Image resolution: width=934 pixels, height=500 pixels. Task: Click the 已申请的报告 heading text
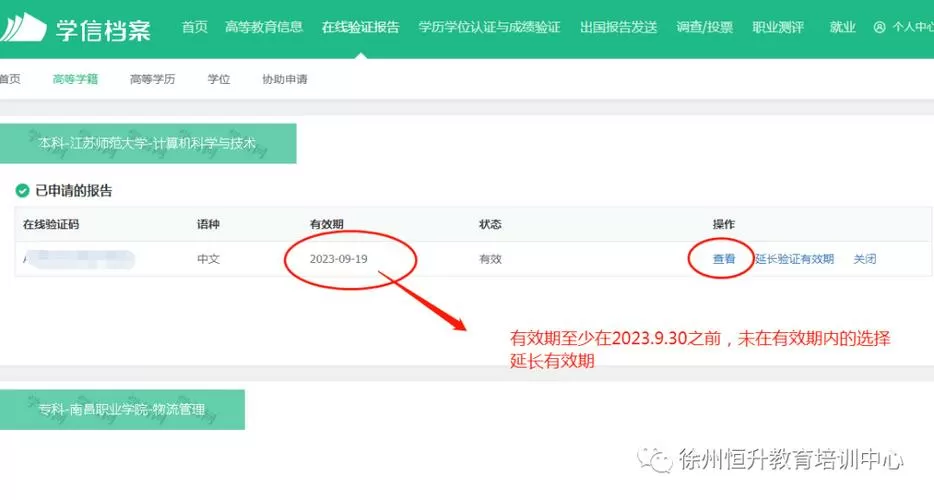tap(74, 191)
